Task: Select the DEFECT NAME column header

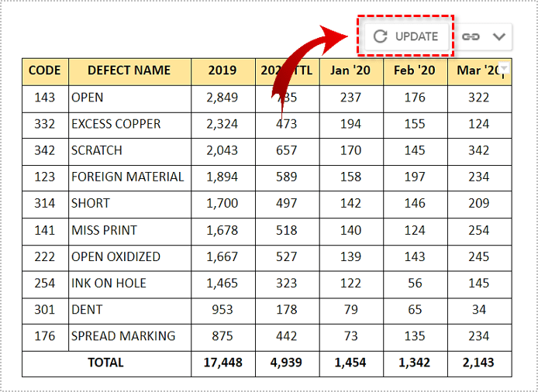Action: pyautogui.click(x=129, y=70)
